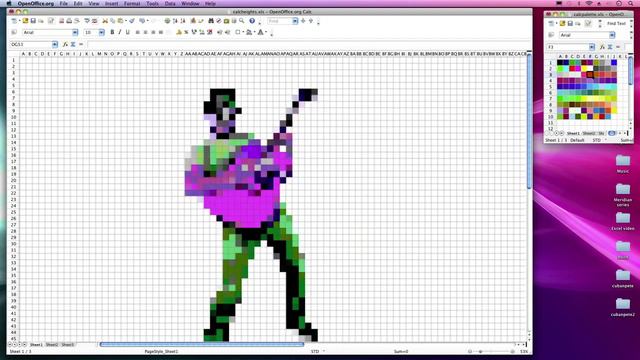
Task: Select Sheet1 tab in palette window
Action: (573, 133)
